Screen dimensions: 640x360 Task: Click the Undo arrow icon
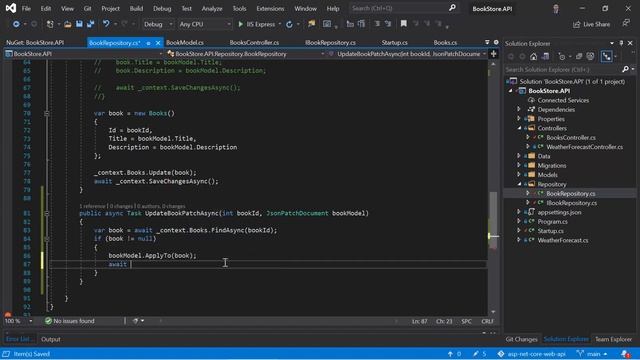point(106,24)
